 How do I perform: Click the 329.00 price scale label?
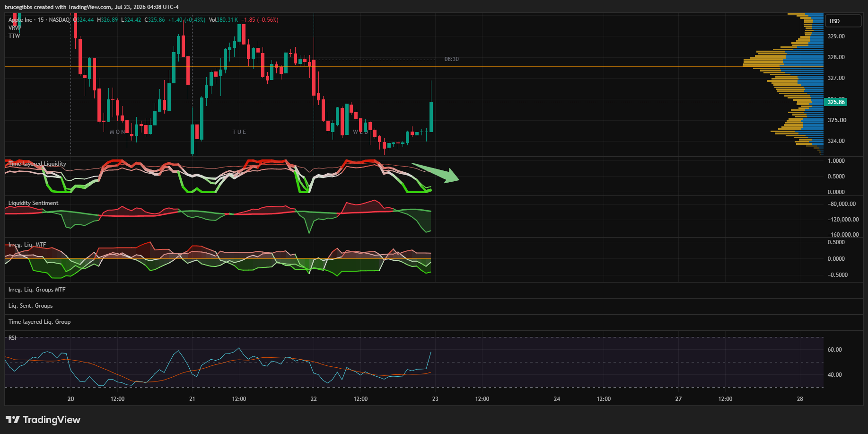[836, 36]
